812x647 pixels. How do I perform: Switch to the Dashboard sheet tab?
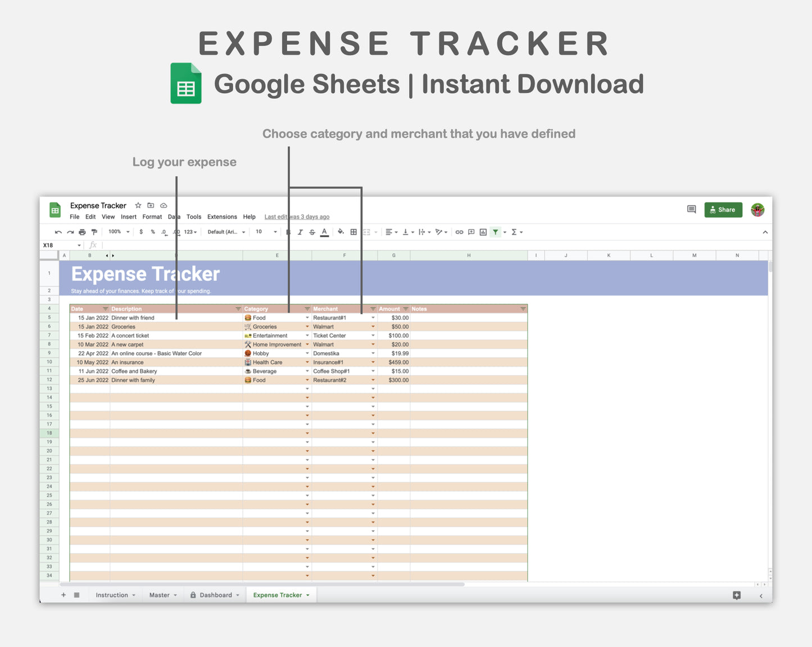click(x=215, y=595)
